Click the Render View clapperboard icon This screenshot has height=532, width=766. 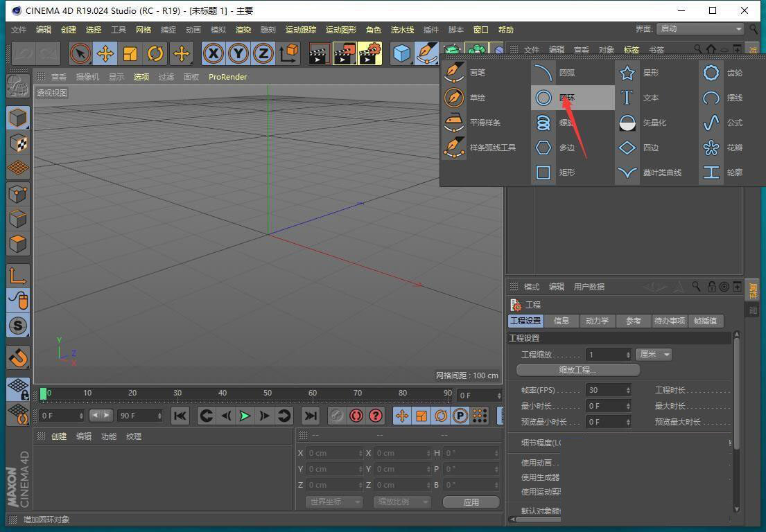click(320, 54)
